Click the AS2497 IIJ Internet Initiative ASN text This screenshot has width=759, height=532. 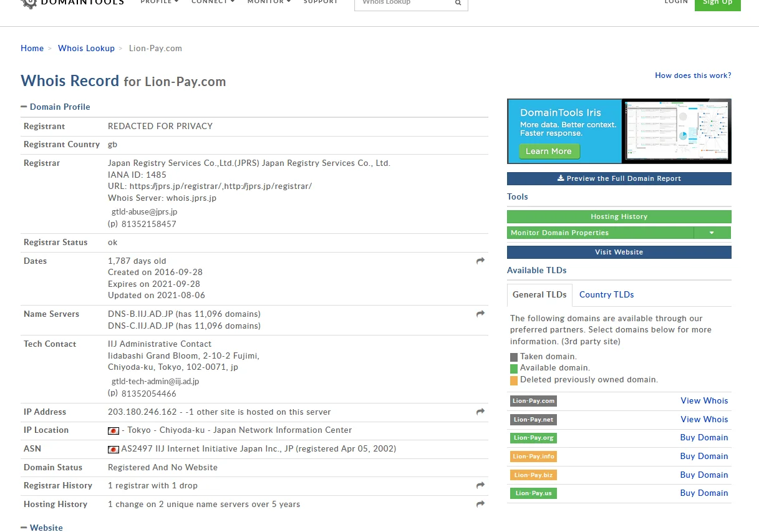click(258, 449)
